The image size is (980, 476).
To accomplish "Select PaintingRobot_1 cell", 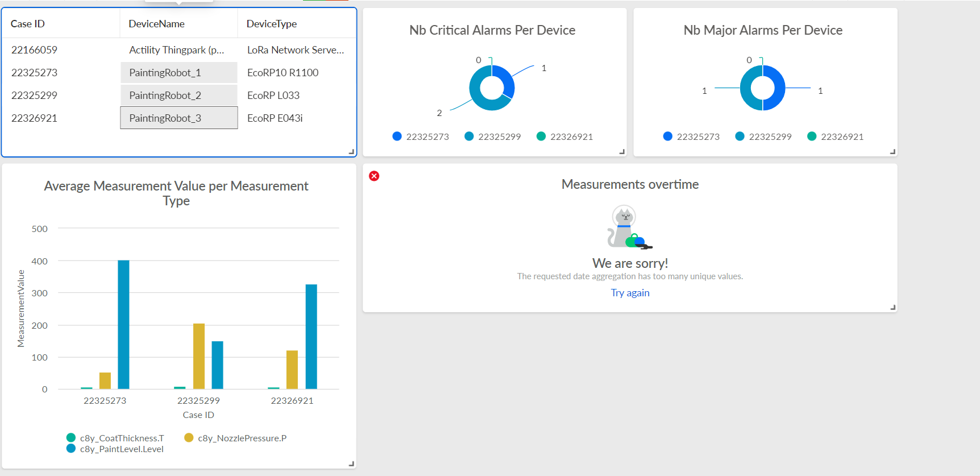I will pyautogui.click(x=179, y=73).
